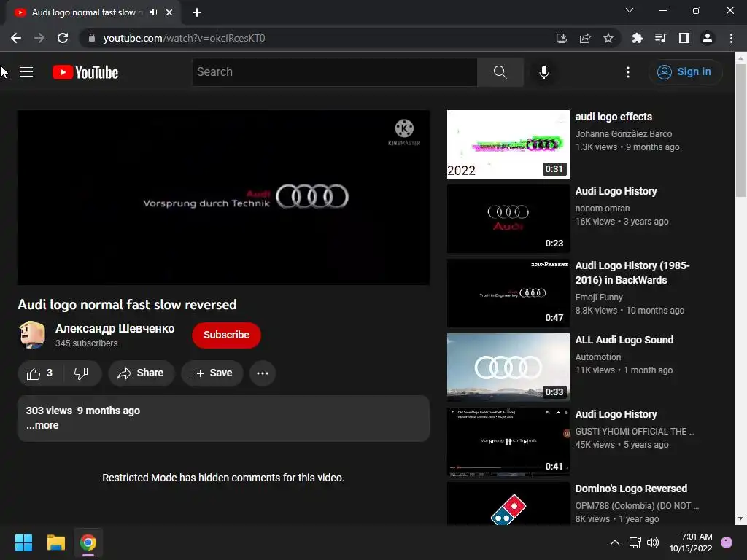Select the Audi logo video tab
The width and height of the screenshot is (747, 560).
tap(88, 12)
